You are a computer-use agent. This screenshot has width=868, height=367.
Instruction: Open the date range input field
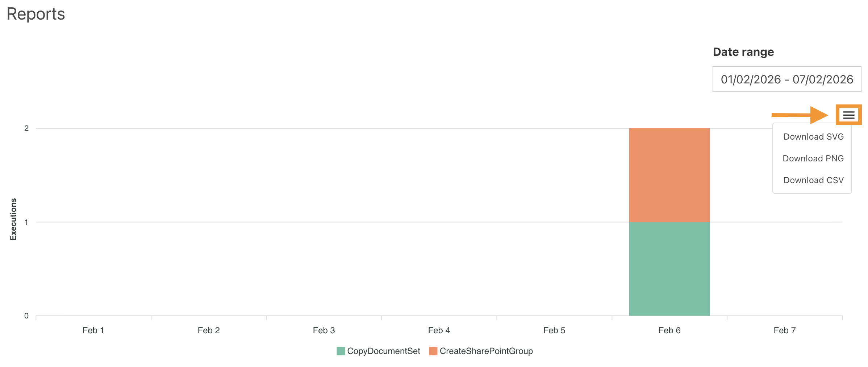click(x=786, y=79)
